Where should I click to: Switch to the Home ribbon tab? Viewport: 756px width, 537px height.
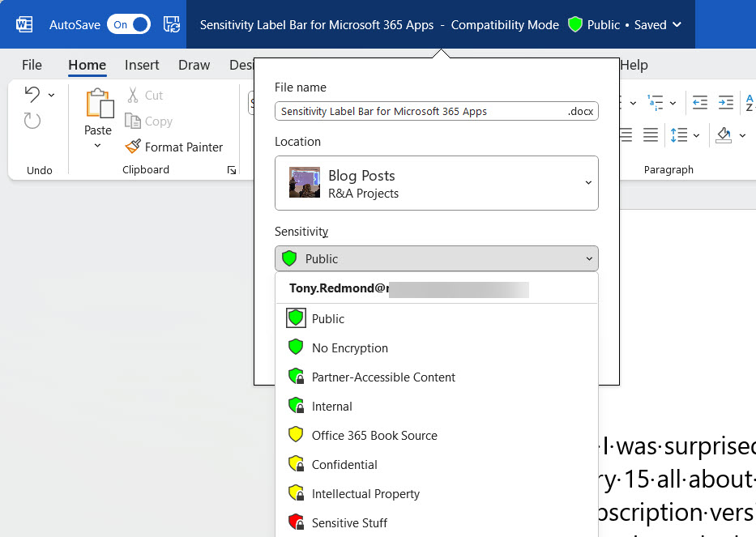pyautogui.click(x=88, y=65)
